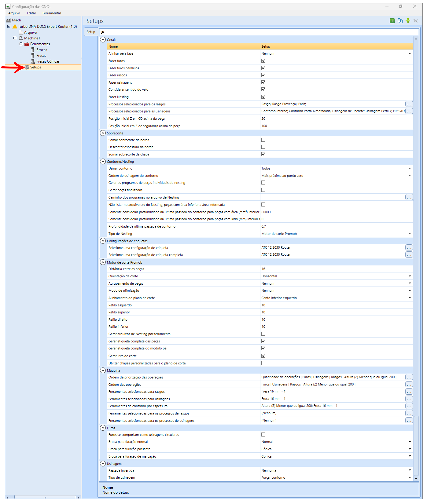Click the Setup column header
Image resolution: width=427 pixels, height=504 pixels.
tap(337, 46)
